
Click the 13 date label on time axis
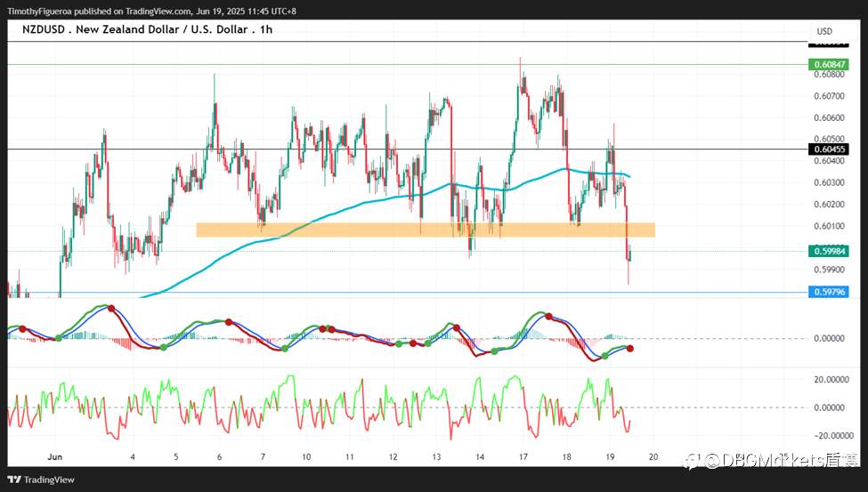(x=436, y=457)
